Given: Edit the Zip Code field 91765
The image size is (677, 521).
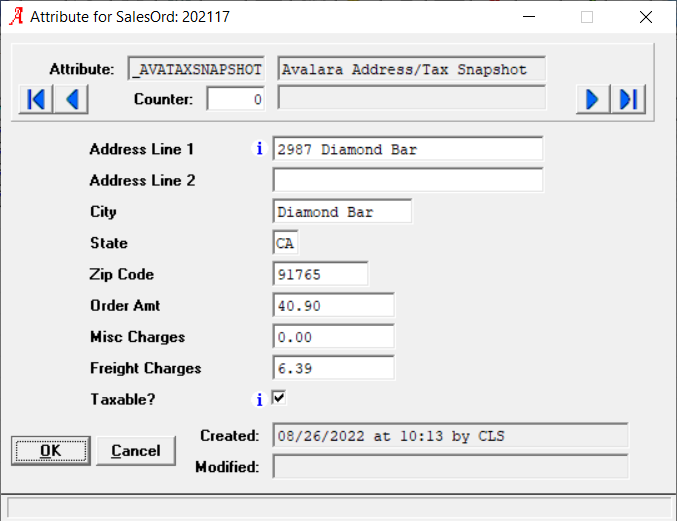Looking at the screenshot, I should click(320, 274).
